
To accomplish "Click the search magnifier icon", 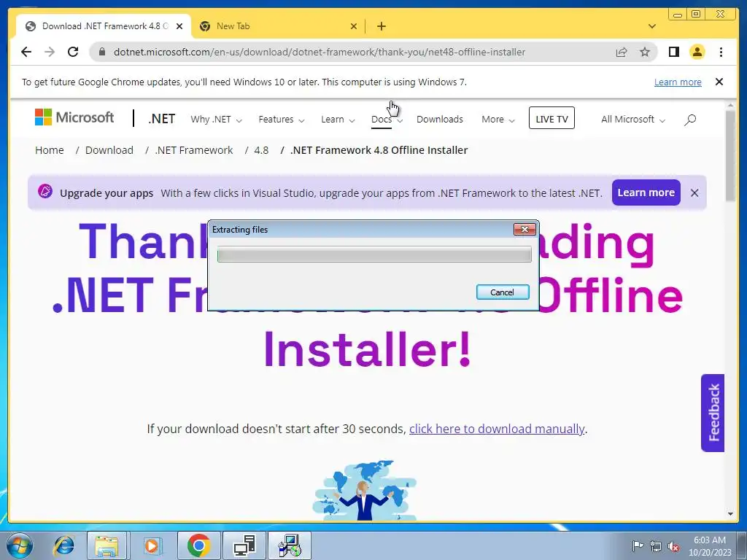I will click(690, 120).
